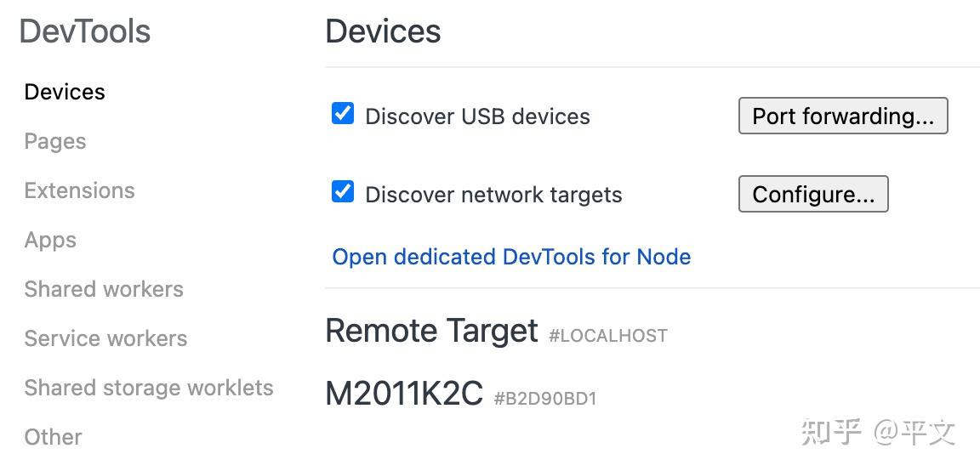View Shared storage worklets section
980x471 pixels.
click(x=149, y=388)
